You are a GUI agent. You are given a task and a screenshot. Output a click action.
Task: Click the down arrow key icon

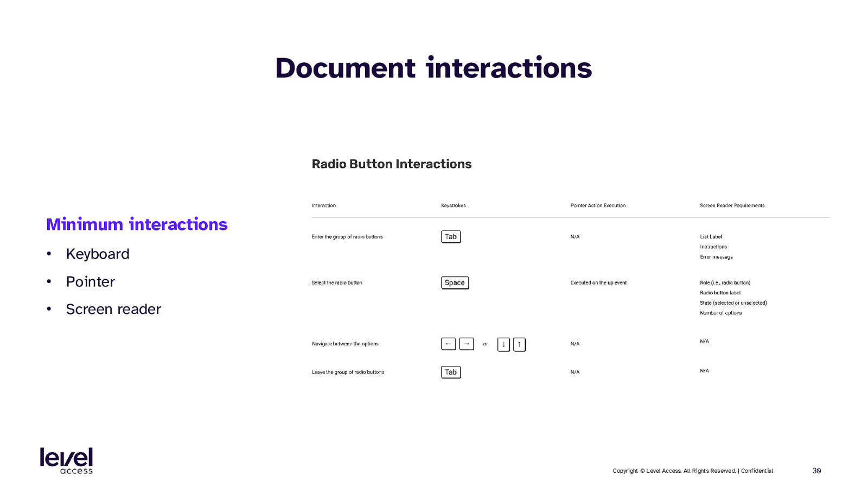click(x=503, y=344)
